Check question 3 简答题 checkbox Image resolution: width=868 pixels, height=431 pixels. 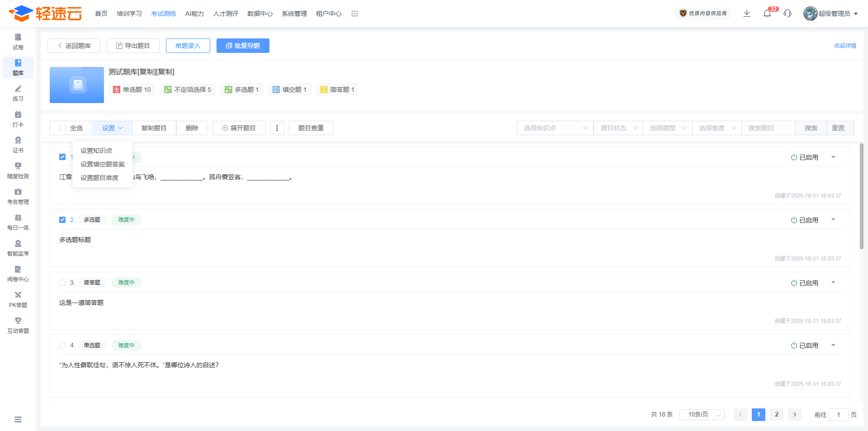(x=62, y=283)
